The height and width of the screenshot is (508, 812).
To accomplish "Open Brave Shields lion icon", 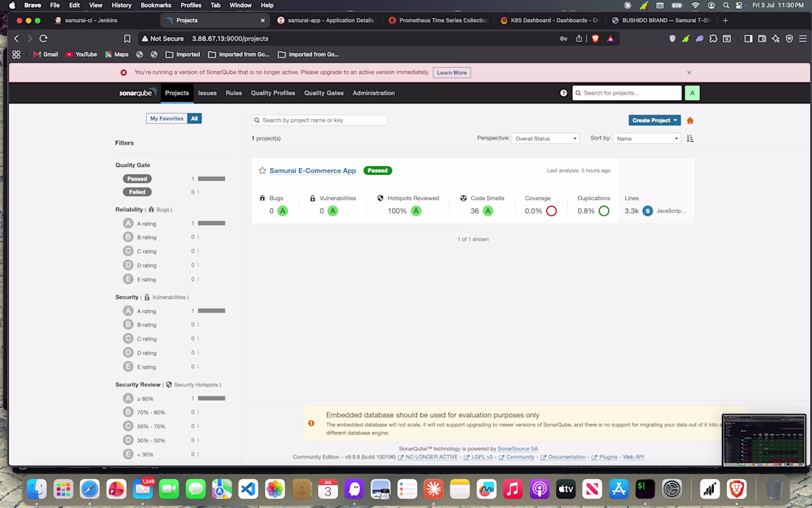I will [596, 38].
